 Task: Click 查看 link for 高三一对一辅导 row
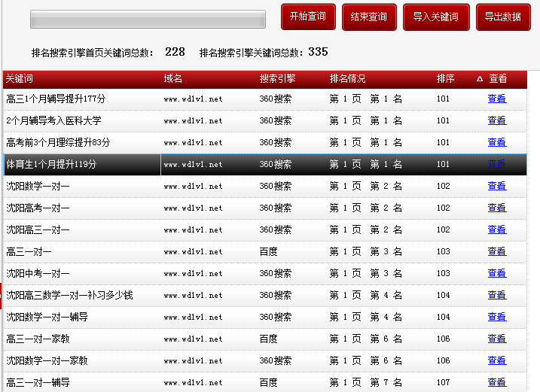pyautogui.click(x=496, y=382)
